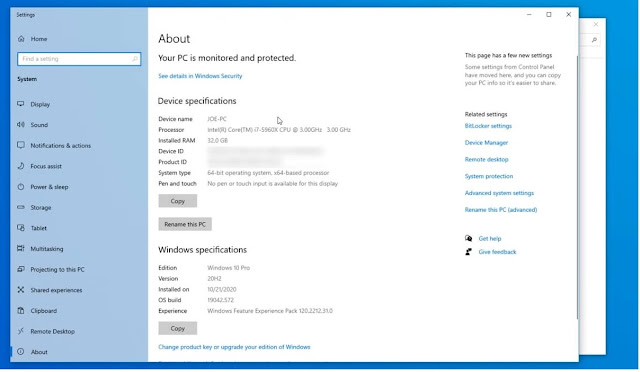Open Remote Desktop label in sidebar
Screen dimensions: 640x372
(x=53, y=331)
